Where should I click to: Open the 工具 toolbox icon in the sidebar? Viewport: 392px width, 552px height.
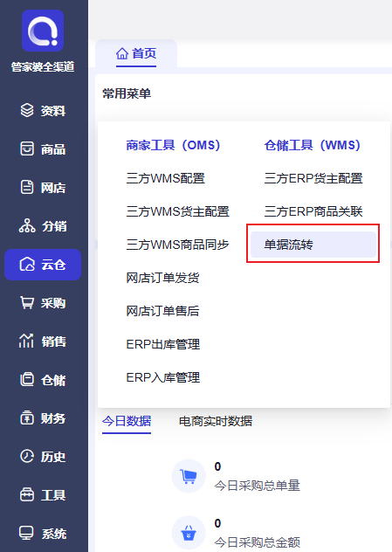(27, 494)
